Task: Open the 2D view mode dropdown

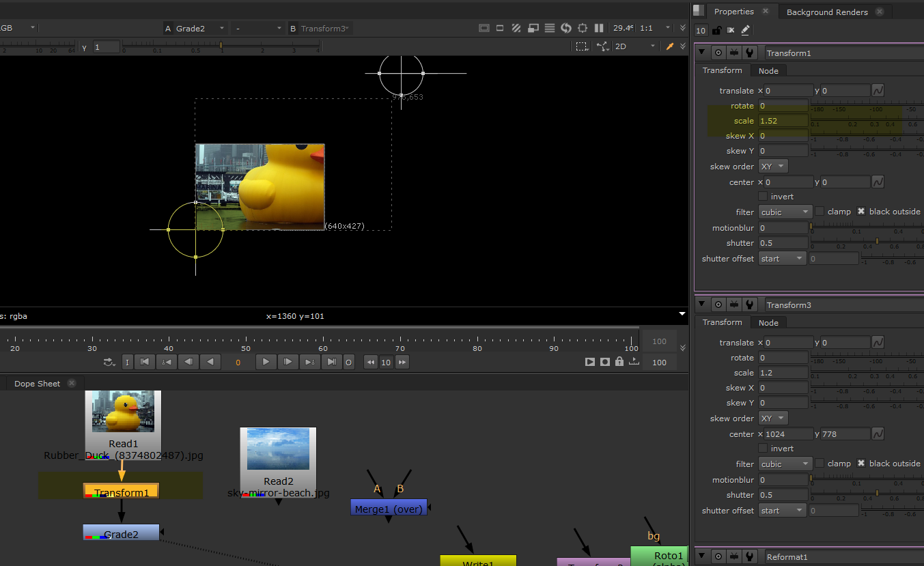Action: point(635,46)
